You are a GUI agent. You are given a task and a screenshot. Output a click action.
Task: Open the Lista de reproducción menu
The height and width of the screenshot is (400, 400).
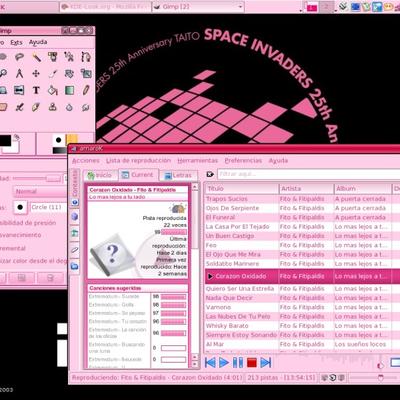138,161
